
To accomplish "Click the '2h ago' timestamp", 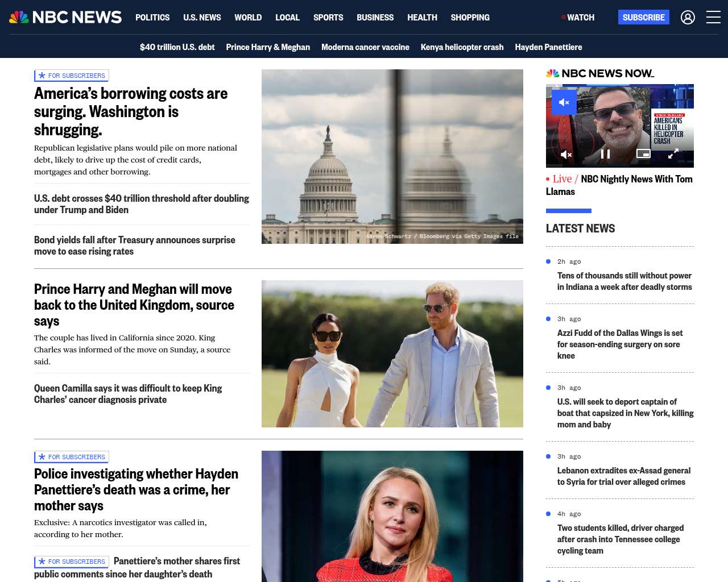I will pos(569,262).
